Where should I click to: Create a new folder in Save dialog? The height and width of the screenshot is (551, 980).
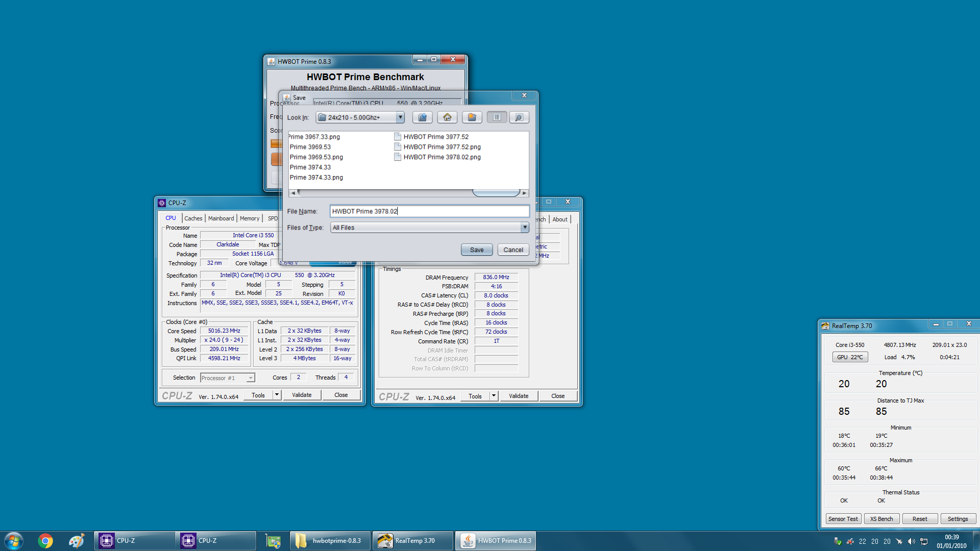click(x=472, y=117)
